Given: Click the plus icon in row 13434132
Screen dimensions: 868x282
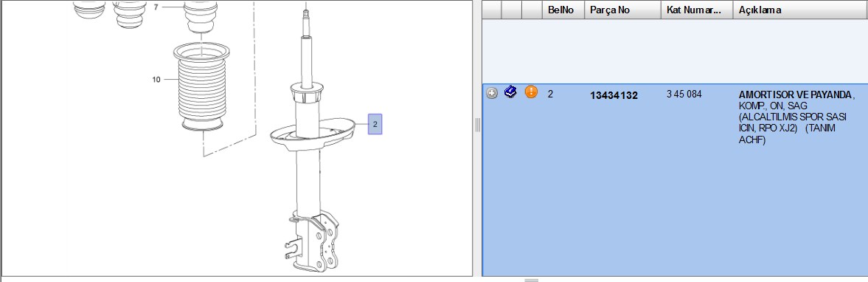Looking at the screenshot, I should pyautogui.click(x=492, y=93).
